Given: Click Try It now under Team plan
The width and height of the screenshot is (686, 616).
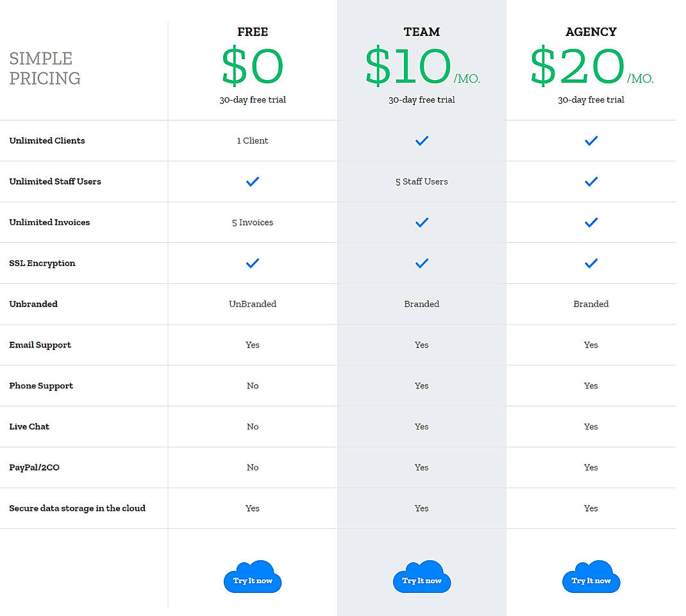Looking at the screenshot, I should pyautogui.click(x=422, y=577).
